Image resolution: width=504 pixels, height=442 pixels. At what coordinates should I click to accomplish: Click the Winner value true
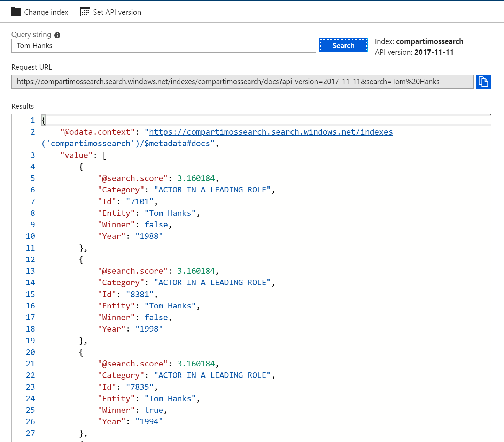coord(154,410)
